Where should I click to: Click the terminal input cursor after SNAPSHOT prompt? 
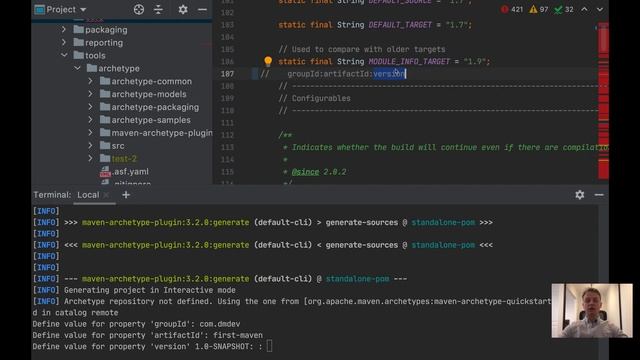pos(269,347)
